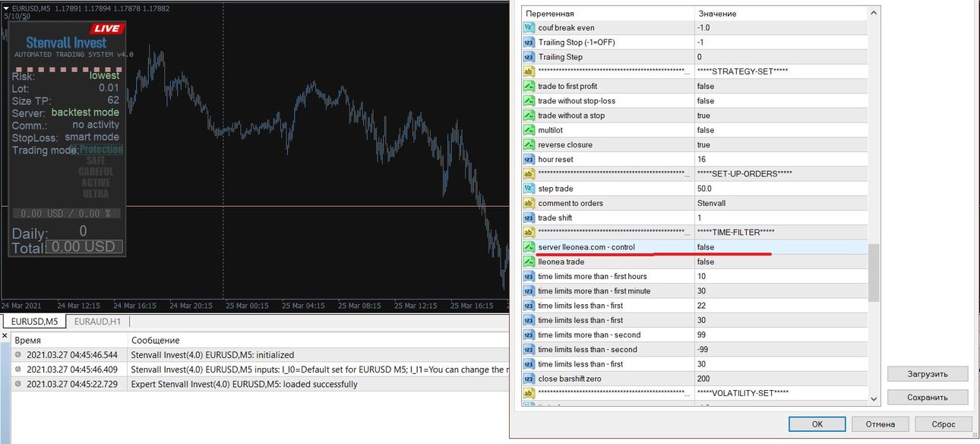The height and width of the screenshot is (444, 980).
Task: Click the integer icon beside 'Trailing Stop (-1=OFF)'
Action: pyautogui.click(x=530, y=42)
